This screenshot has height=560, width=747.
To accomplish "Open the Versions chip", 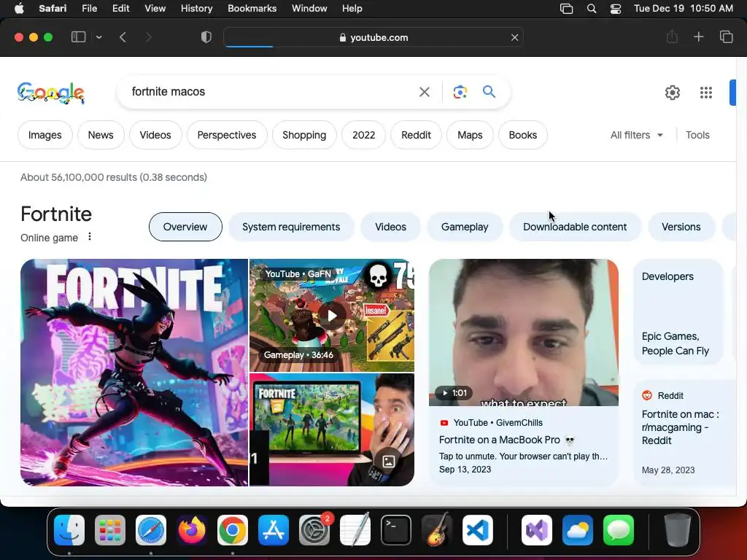I will pyautogui.click(x=681, y=227).
